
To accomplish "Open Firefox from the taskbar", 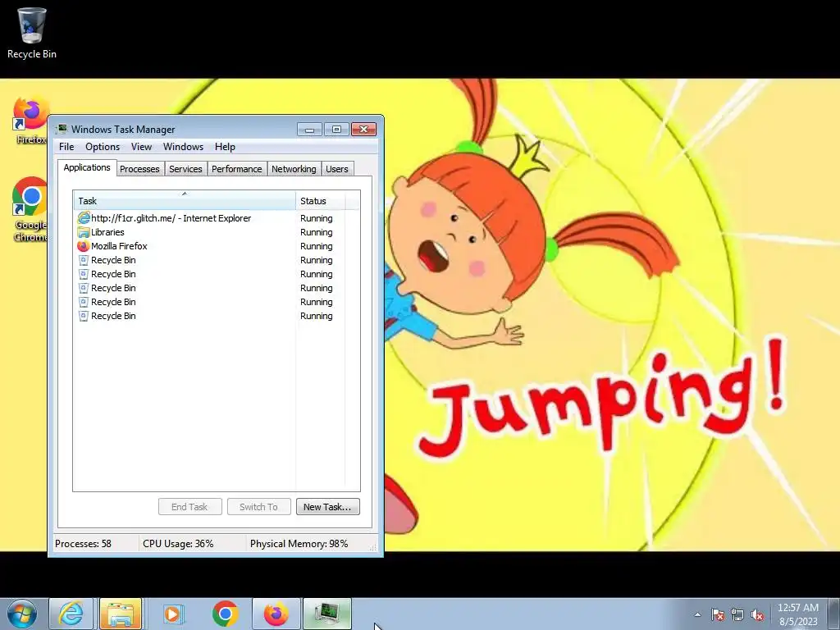I will [x=276, y=614].
